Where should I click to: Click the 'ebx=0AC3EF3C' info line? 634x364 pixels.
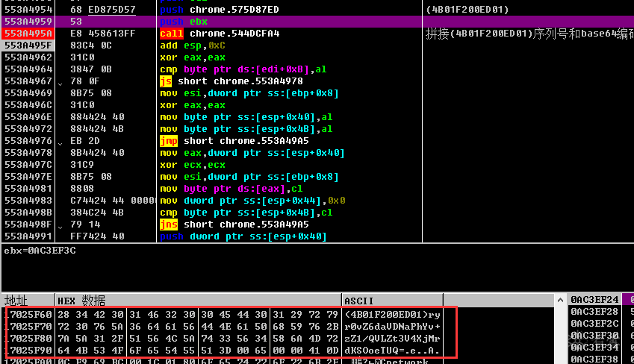[x=40, y=251]
